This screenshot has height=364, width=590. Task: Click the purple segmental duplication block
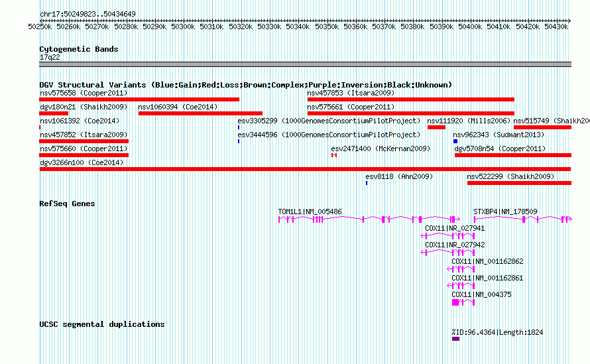pyautogui.click(x=455, y=339)
